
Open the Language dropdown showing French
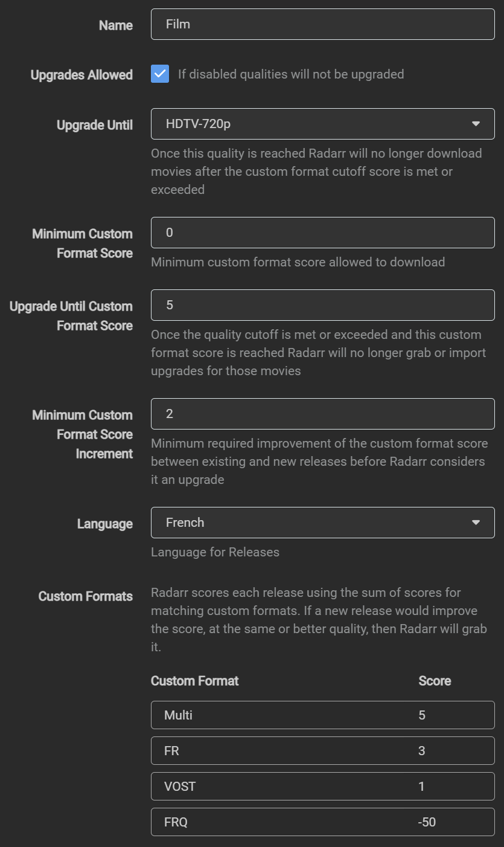pos(314,523)
